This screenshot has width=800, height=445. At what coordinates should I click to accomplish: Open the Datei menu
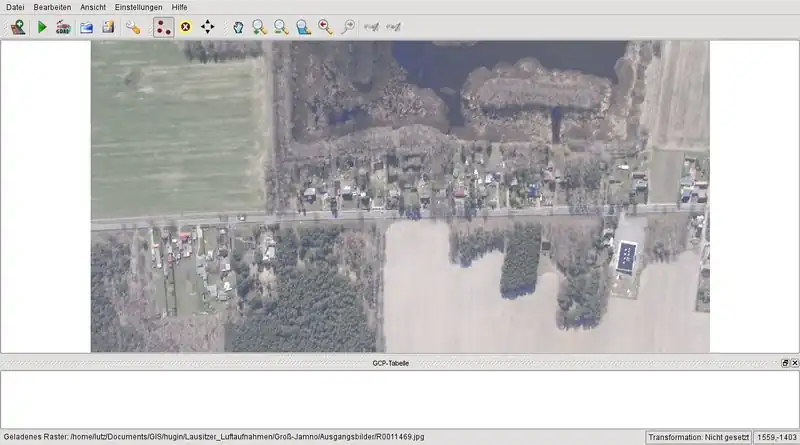(x=15, y=7)
